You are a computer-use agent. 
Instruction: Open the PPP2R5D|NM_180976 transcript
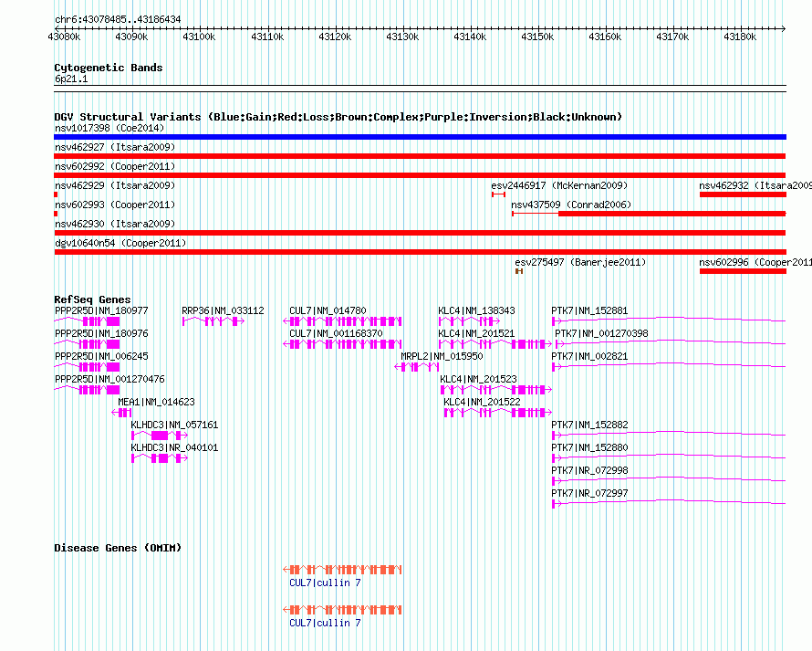click(101, 334)
